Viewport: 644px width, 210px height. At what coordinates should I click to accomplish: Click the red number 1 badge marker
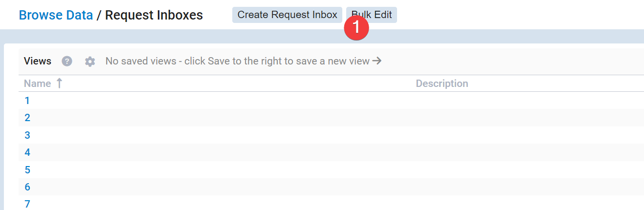(x=356, y=27)
